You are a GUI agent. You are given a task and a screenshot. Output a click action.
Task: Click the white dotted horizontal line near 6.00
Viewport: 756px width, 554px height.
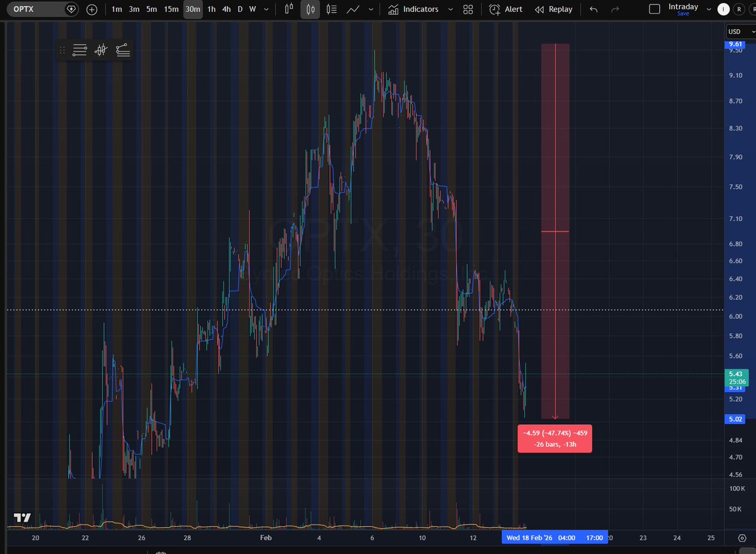pos(365,309)
